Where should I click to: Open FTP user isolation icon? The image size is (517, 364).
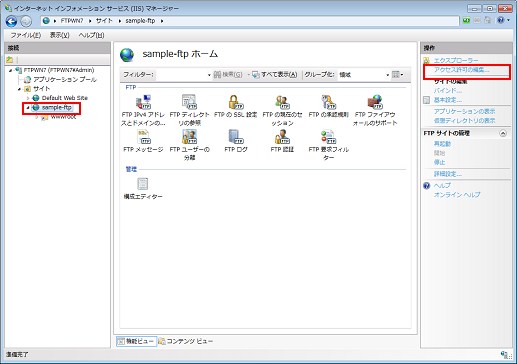pyautogui.click(x=189, y=145)
